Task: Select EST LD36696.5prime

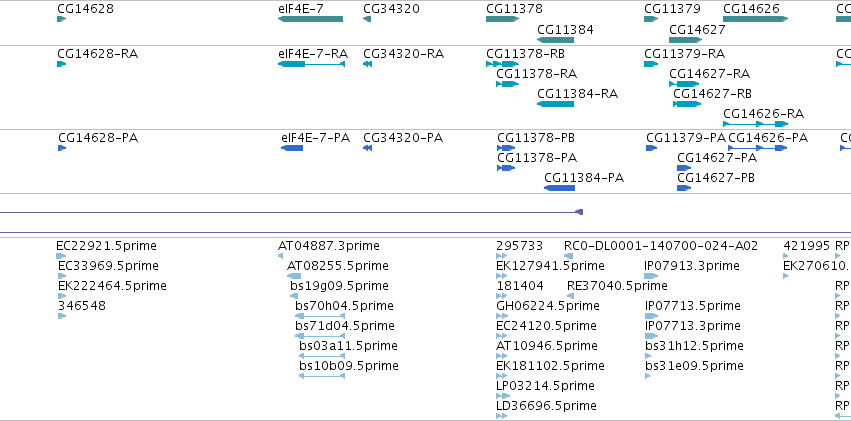Action: [547, 407]
